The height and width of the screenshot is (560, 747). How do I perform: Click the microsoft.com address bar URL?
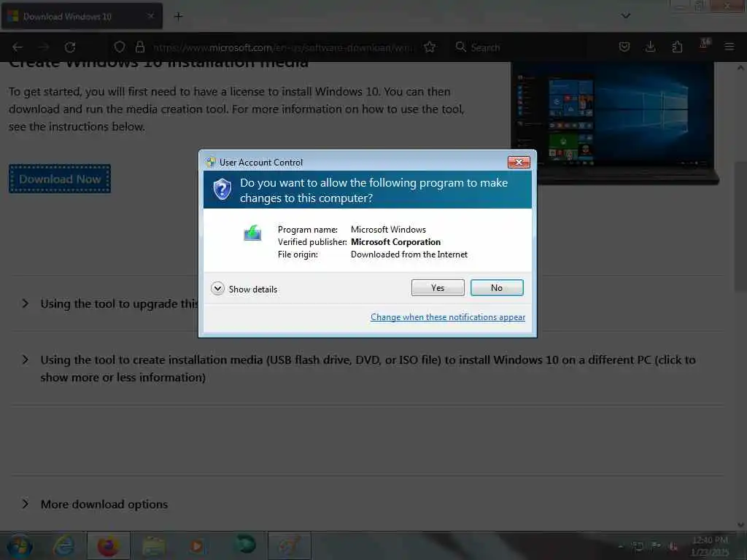point(284,47)
